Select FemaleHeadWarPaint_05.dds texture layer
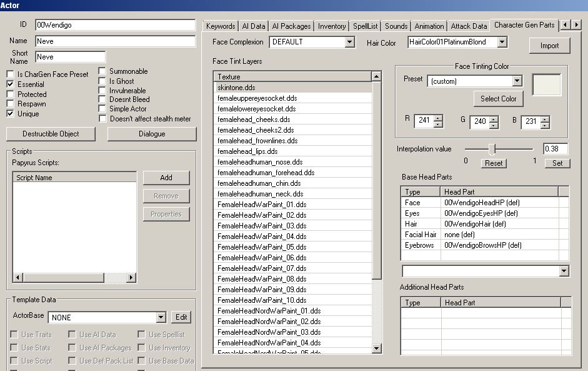Screen dimensions: 588x371 click(262, 247)
